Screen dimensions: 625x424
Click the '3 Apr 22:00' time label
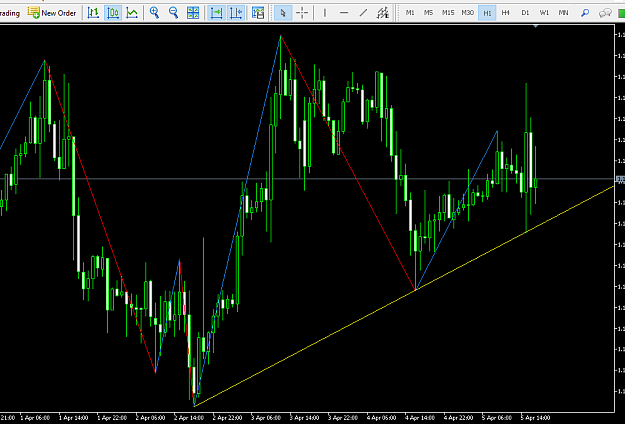(x=343, y=418)
